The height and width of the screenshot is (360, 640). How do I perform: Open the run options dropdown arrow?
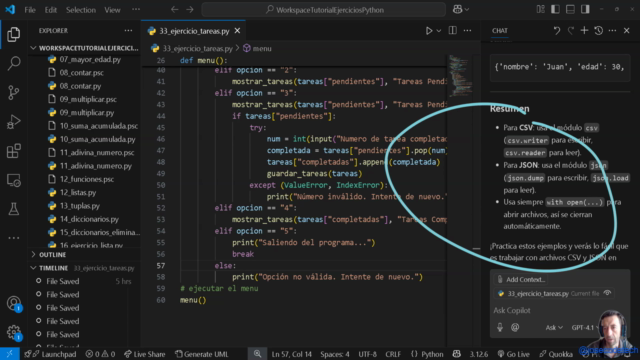(x=439, y=31)
